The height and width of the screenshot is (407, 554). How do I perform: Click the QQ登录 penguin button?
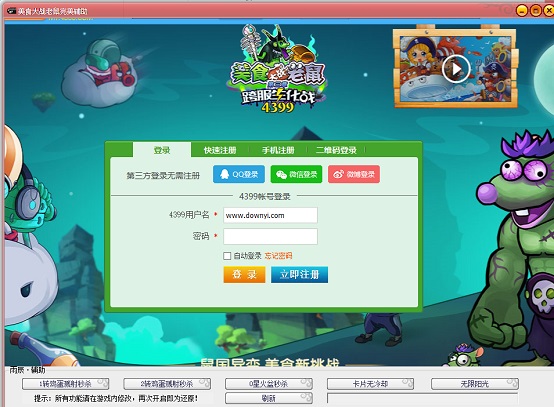239,174
